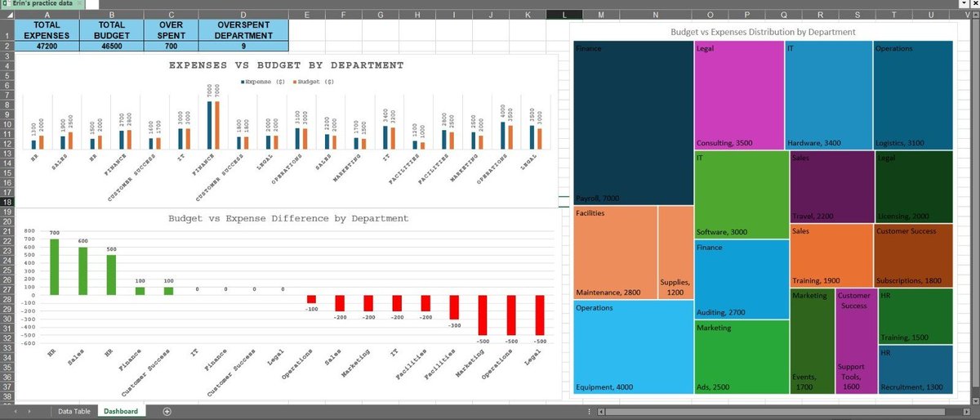Select the Travel, 2200 treemap tile
Viewport: 980px width, 420px height.
[831, 186]
